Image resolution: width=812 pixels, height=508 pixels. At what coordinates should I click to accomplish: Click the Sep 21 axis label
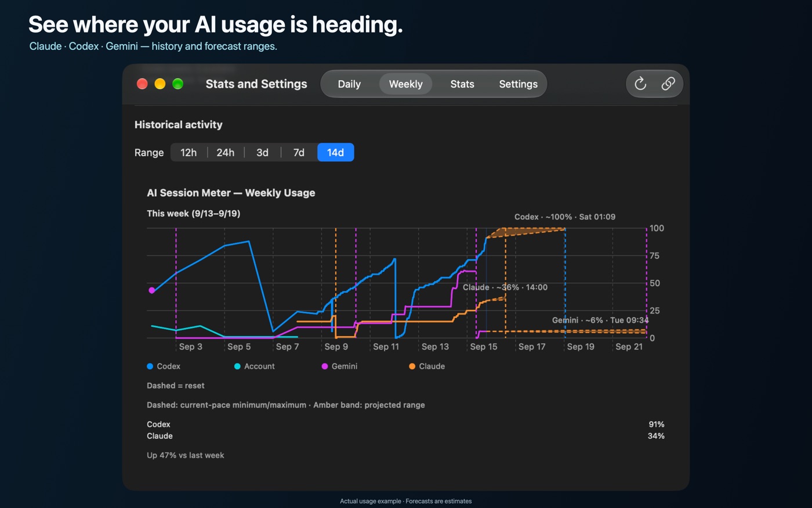coord(629,347)
